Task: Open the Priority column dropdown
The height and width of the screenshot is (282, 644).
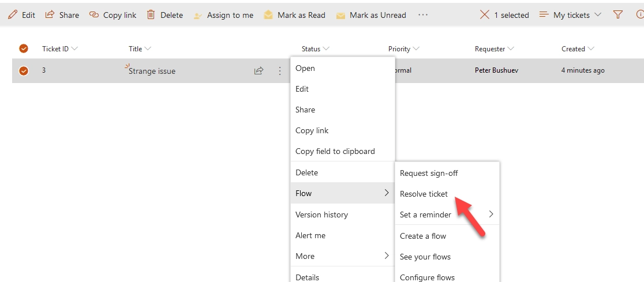Action: click(x=416, y=48)
